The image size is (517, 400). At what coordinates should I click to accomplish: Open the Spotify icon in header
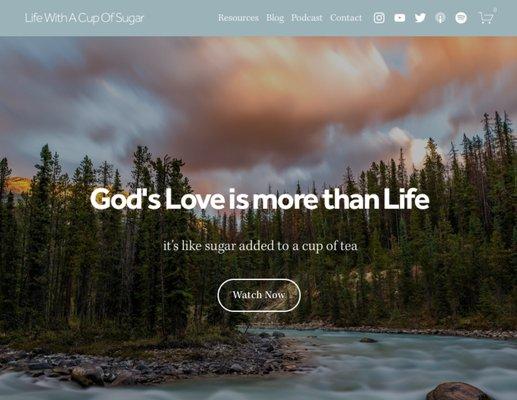tap(461, 18)
